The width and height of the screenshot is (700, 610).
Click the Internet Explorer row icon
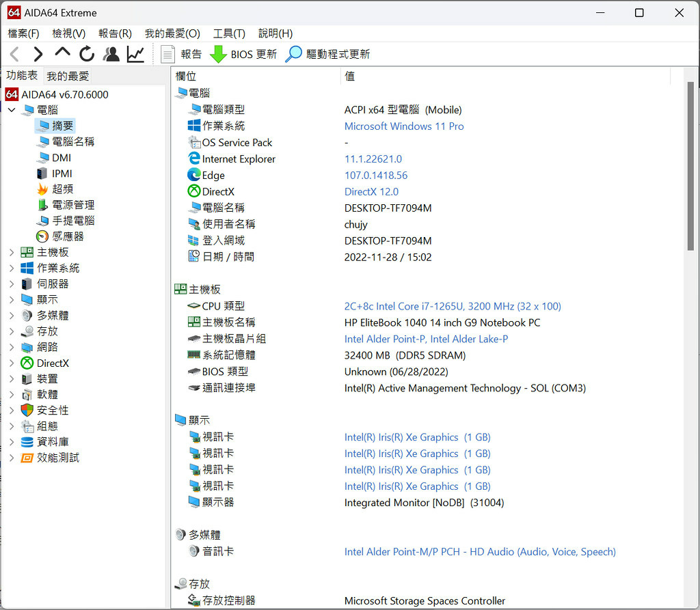pyautogui.click(x=193, y=158)
